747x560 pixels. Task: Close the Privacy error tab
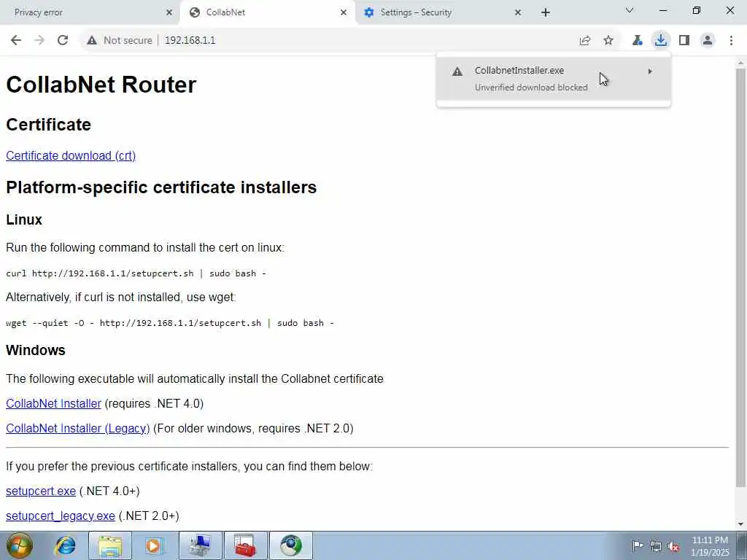pos(169,12)
